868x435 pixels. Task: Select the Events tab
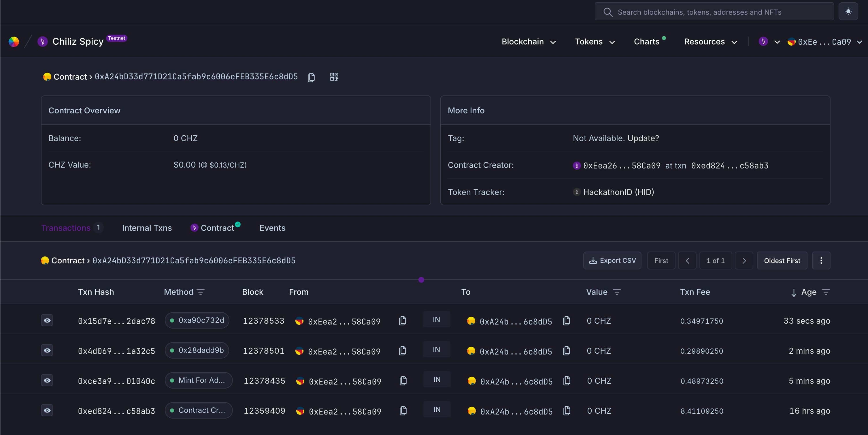tap(272, 227)
